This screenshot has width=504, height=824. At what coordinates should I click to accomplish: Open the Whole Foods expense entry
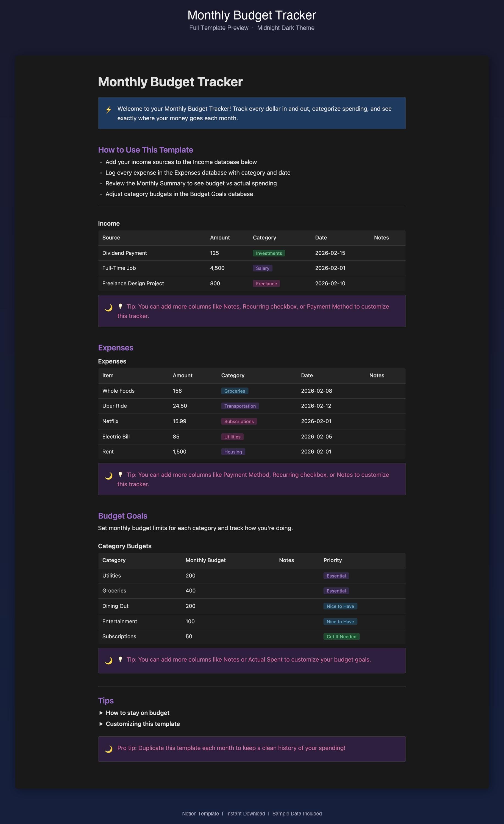click(x=252, y=391)
